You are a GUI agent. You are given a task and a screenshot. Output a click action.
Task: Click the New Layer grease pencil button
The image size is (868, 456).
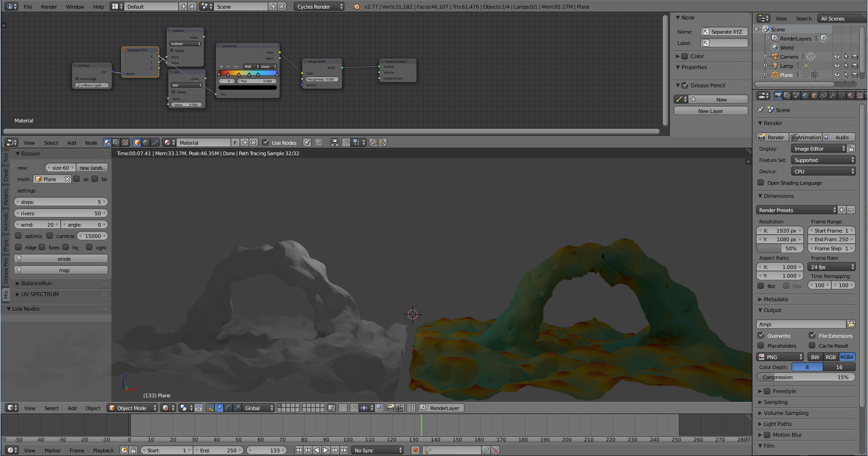click(x=710, y=111)
